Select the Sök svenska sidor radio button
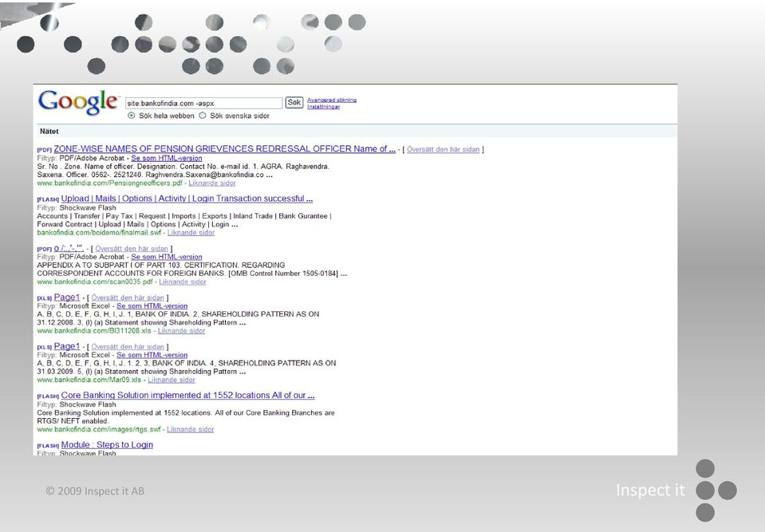 coord(203,116)
